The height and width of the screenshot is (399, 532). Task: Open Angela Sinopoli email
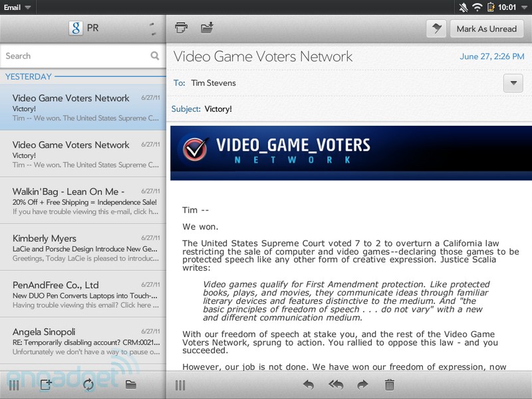[x=83, y=341]
